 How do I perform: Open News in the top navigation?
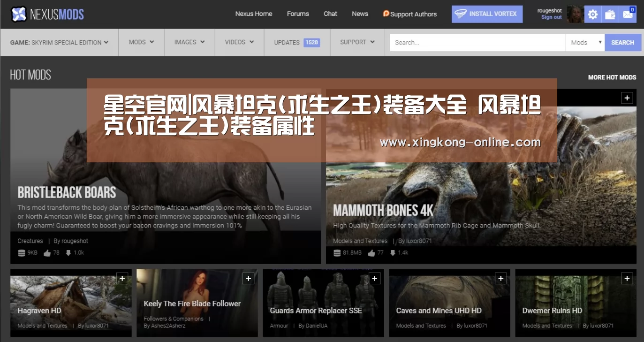(x=360, y=14)
